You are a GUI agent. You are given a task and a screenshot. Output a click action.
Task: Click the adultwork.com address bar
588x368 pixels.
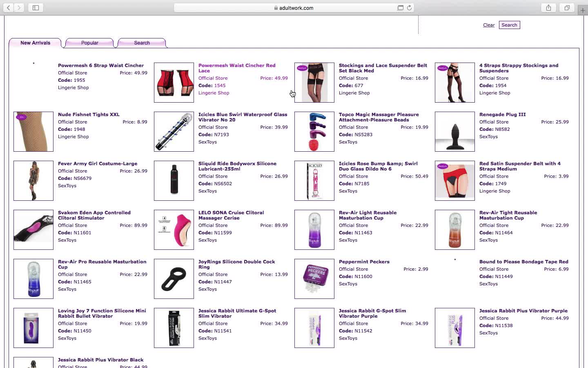pyautogui.click(x=294, y=8)
